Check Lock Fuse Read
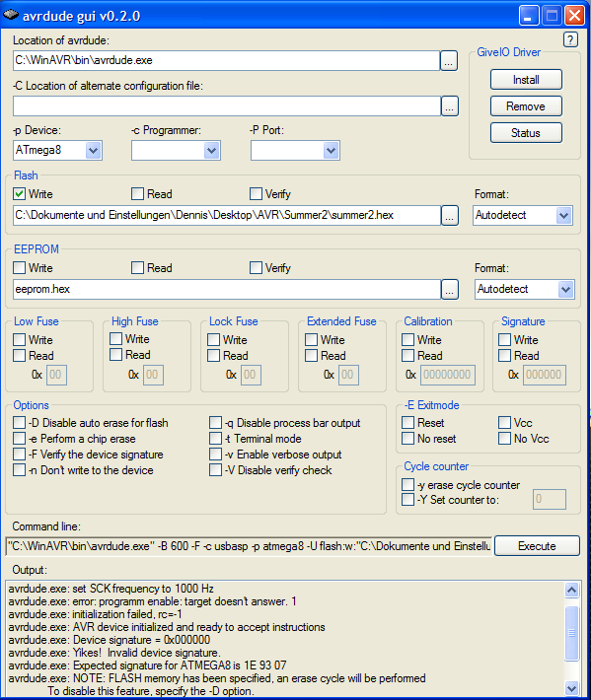 [x=213, y=355]
